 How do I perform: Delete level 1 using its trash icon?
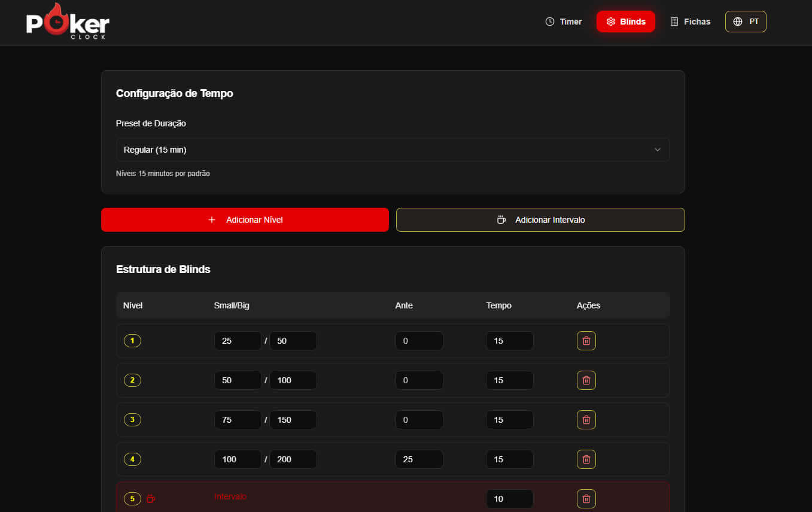pyautogui.click(x=586, y=341)
